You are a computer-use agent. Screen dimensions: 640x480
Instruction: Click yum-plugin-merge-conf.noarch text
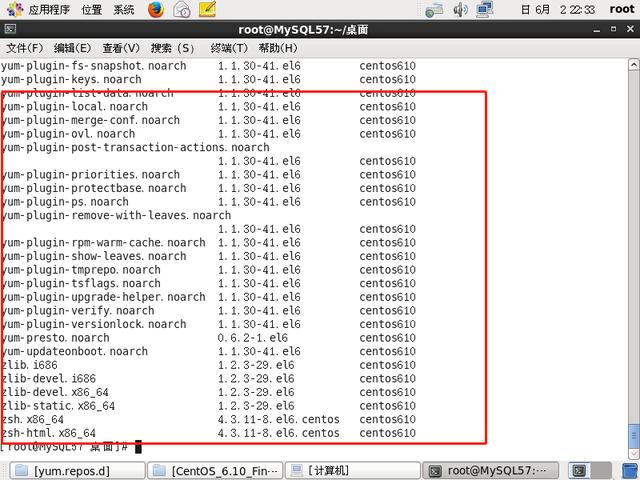[x=90, y=120]
